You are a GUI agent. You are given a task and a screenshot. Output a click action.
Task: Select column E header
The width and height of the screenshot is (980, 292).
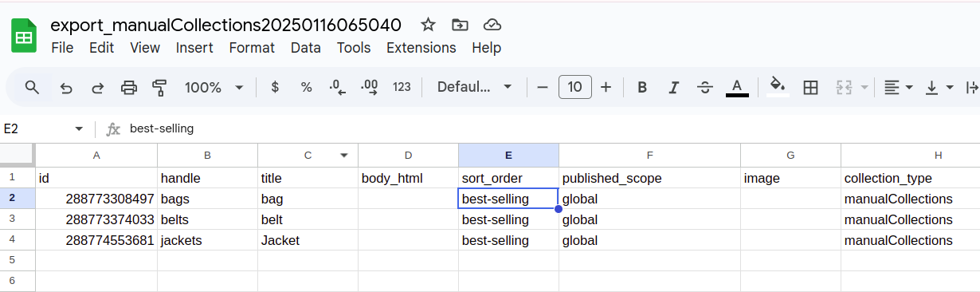(x=508, y=156)
